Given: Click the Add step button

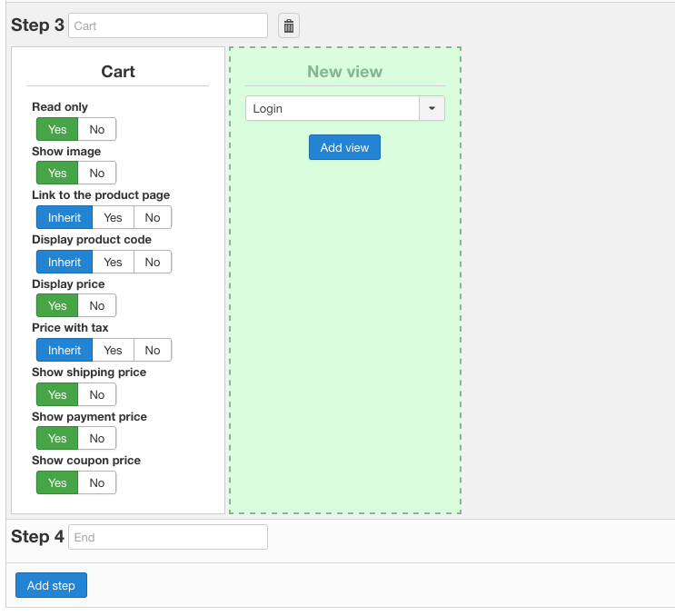Looking at the screenshot, I should click(x=51, y=585).
